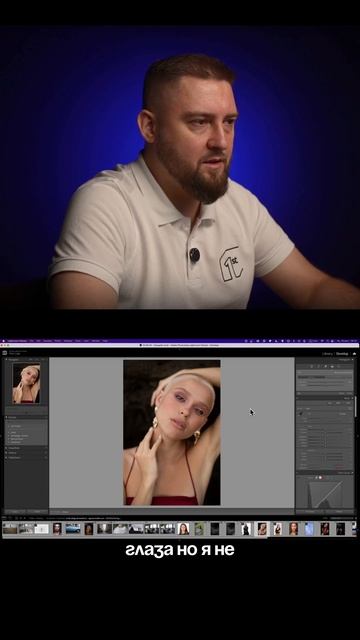Screen dimensions: 360x640
Task: Open the Settings menu
Action: coord(68,340)
